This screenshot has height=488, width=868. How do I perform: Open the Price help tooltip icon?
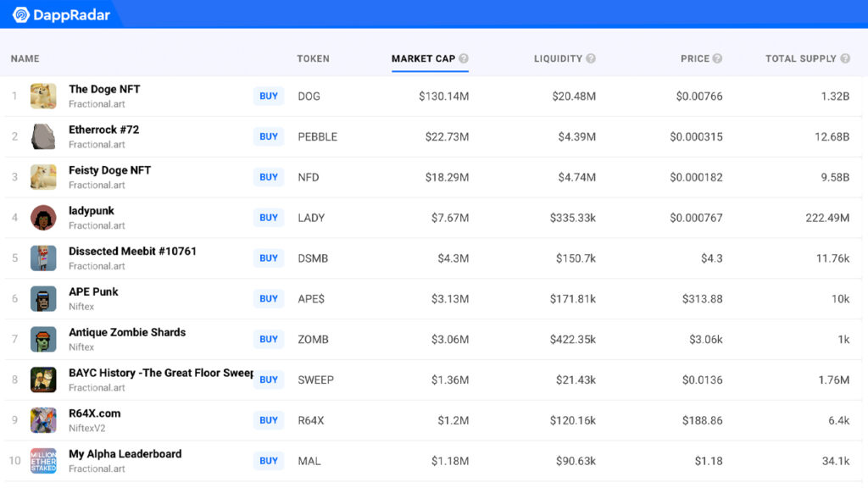point(717,58)
